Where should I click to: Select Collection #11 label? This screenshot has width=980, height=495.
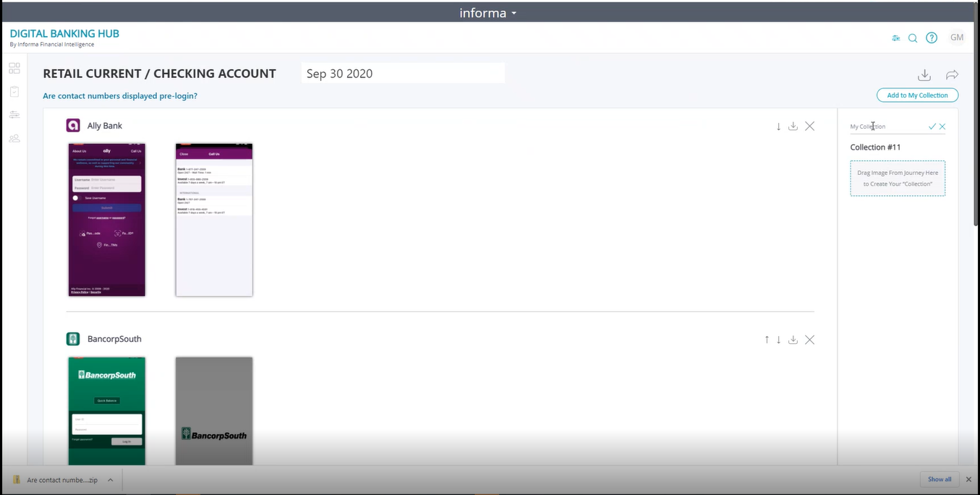(x=875, y=147)
